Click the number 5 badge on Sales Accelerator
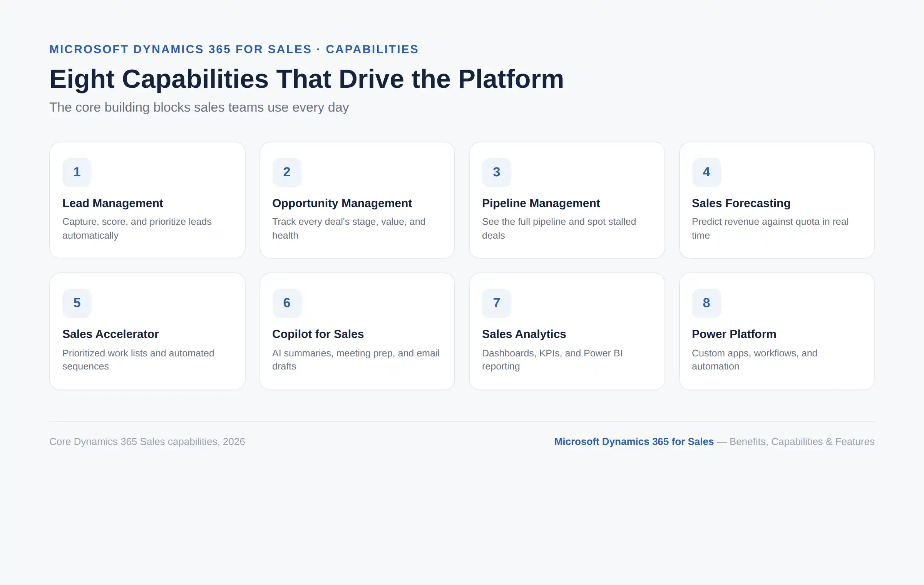The image size is (924, 585). coord(77,303)
